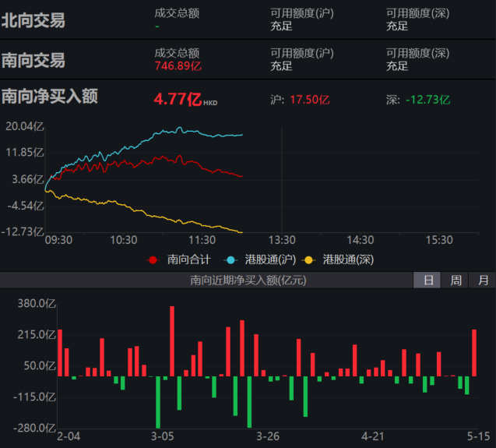Click the 南向近期净买入额(亿元) panel header
This screenshot has height=448, width=496.
point(248,280)
